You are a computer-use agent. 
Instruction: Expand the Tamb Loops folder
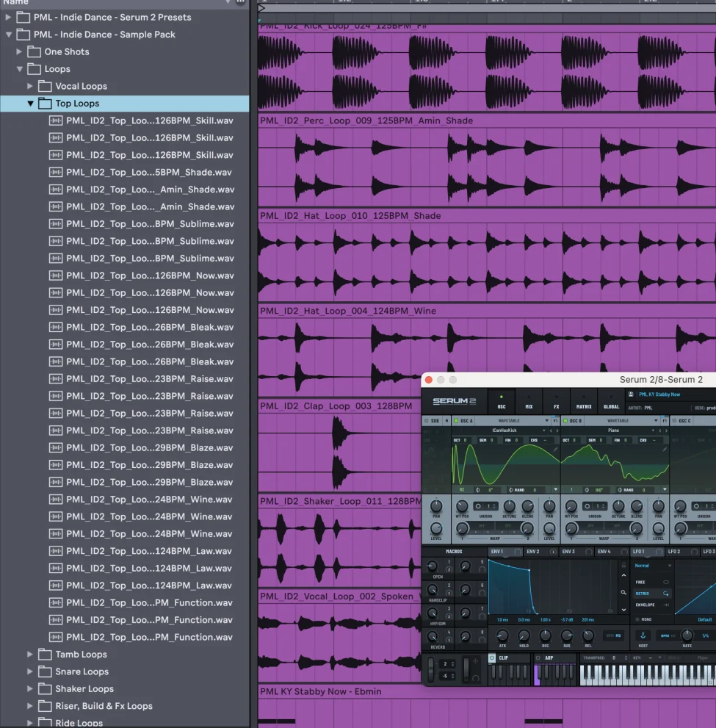(29, 655)
